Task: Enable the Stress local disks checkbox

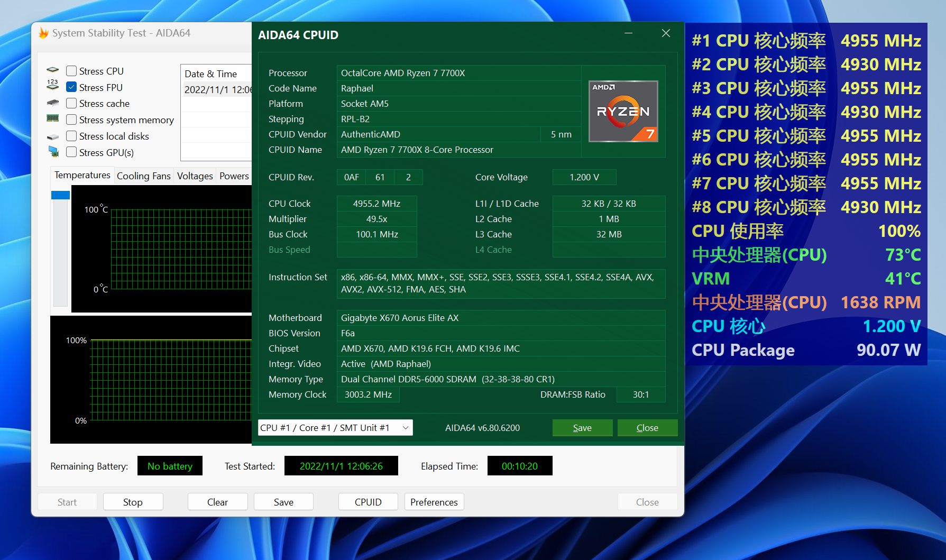Action: pyautogui.click(x=71, y=136)
